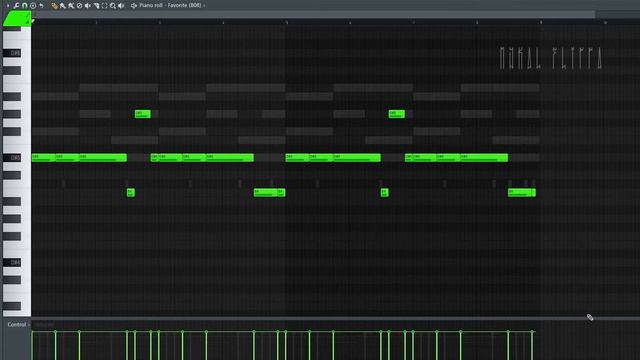Click the labeled black key on the long-notes row

pos(12,158)
